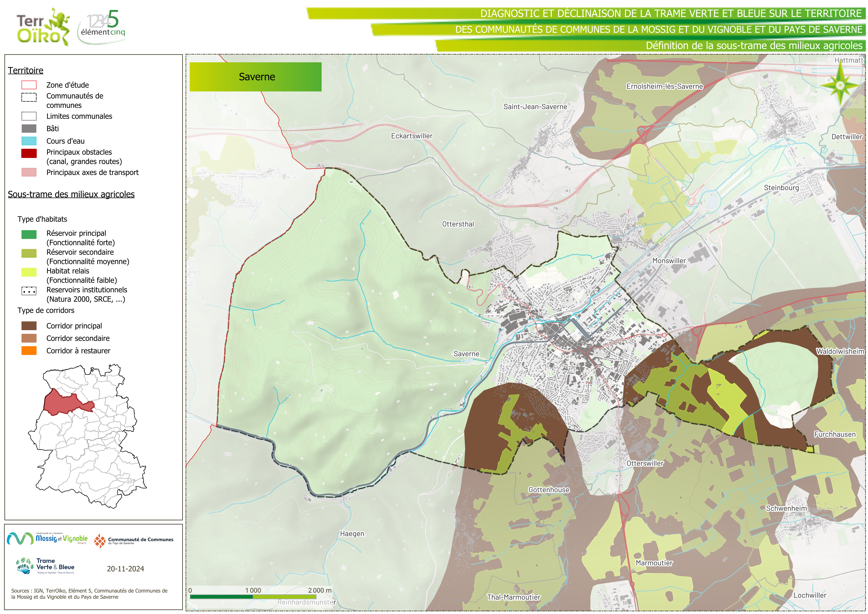This screenshot has height=614, width=868.
Task: Click the Reservoirs institutionnels dotted legend symbol
Action: [29, 291]
